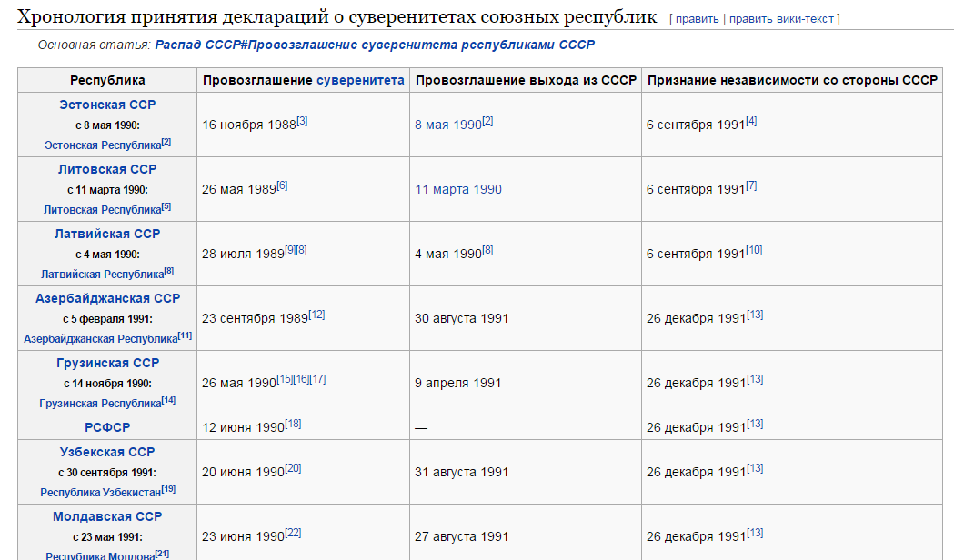
Task: Open 'Латвийская Республика' link
Action: click(x=102, y=275)
